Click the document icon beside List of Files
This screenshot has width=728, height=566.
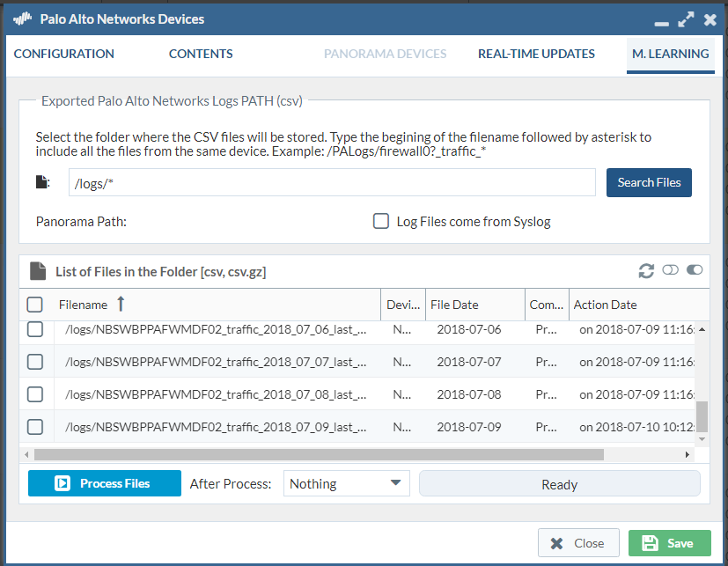[x=37, y=271]
